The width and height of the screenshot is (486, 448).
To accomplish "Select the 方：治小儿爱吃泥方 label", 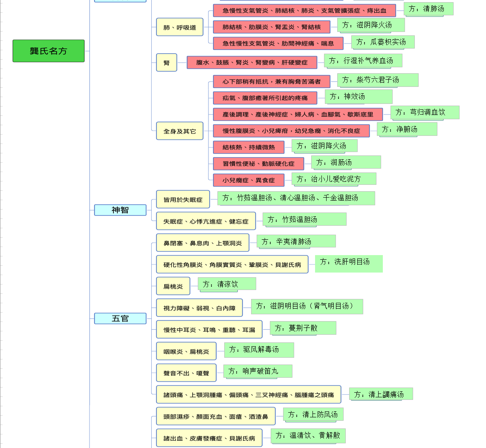I will click(x=334, y=179).
